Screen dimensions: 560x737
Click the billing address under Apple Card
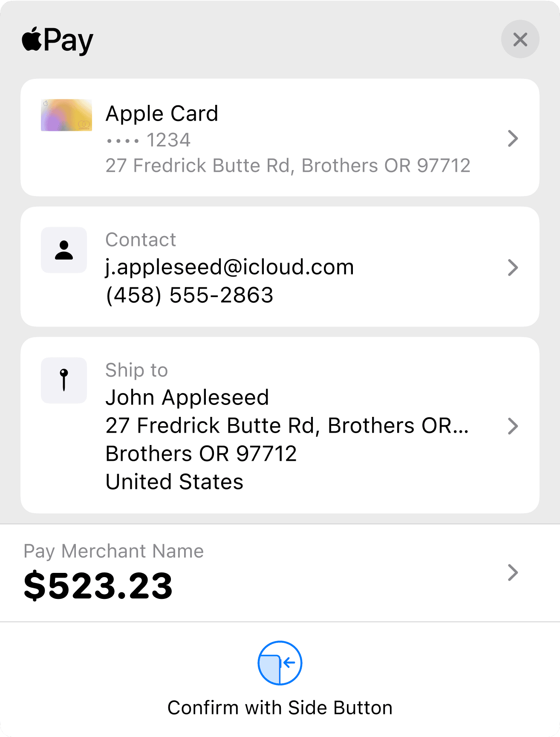[288, 166]
